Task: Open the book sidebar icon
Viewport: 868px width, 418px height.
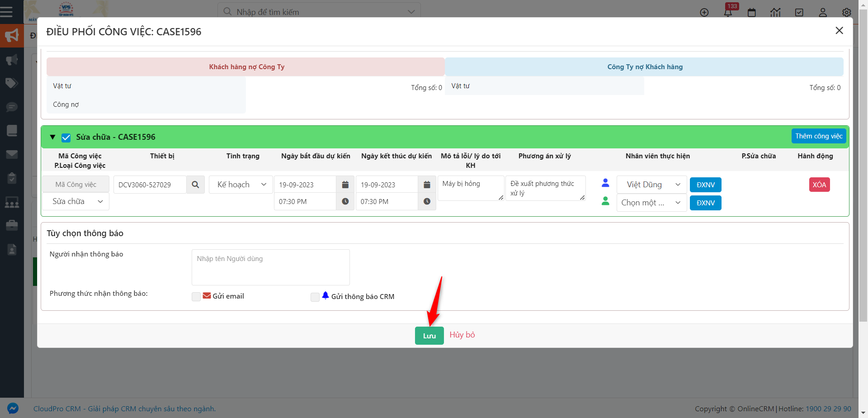Action: [x=12, y=131]
